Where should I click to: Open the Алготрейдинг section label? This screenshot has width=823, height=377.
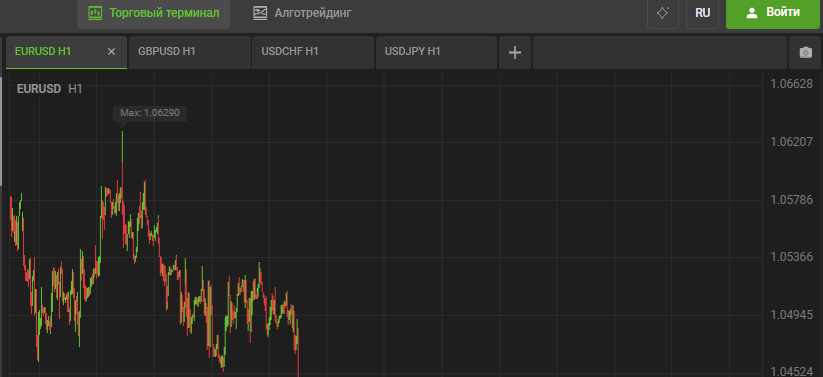[x=313, y=13]
